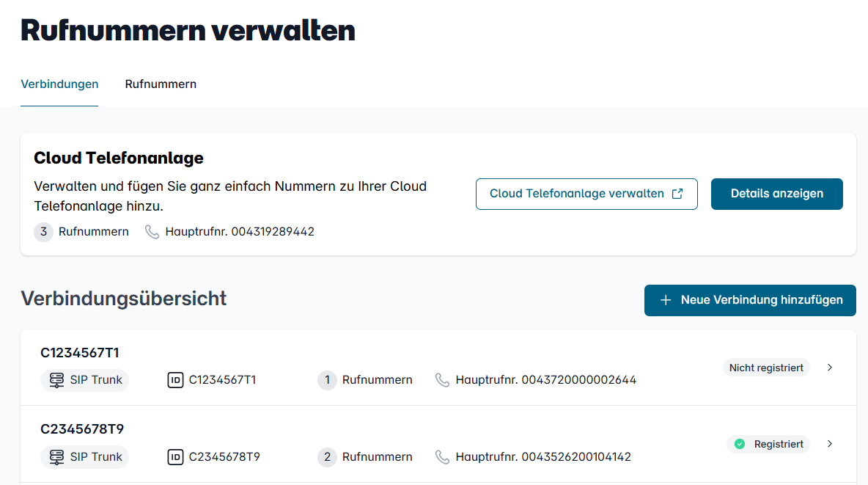This screenshot has width=868, height=485.
Task: Click the green checkmark in Registriert badge
Action: (x=740, y=444)
